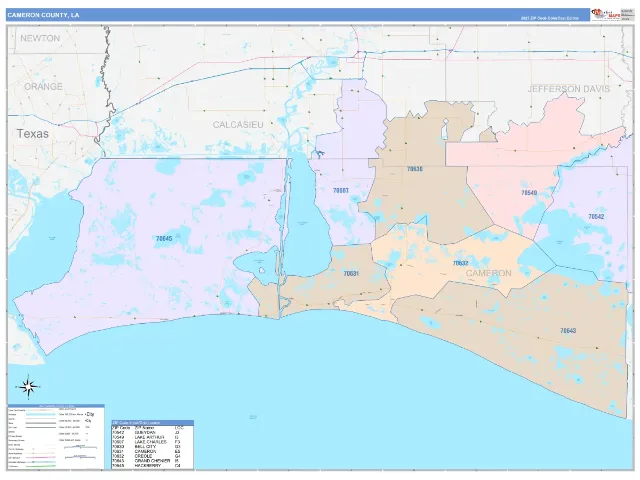Select ZIP code 70643 label
Image resolution: width=640 pixels, height=480 pixels.
(x=568, y=331)
